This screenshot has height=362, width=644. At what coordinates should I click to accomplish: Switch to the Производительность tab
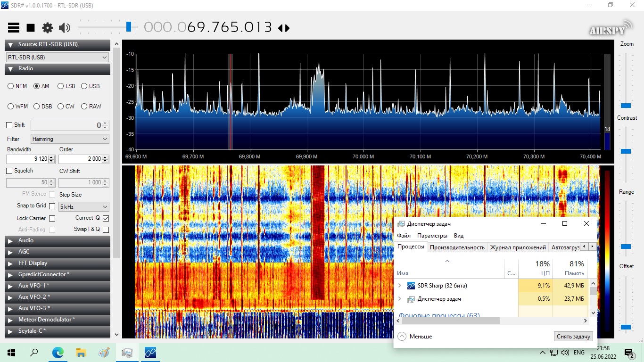click(457, 247)
